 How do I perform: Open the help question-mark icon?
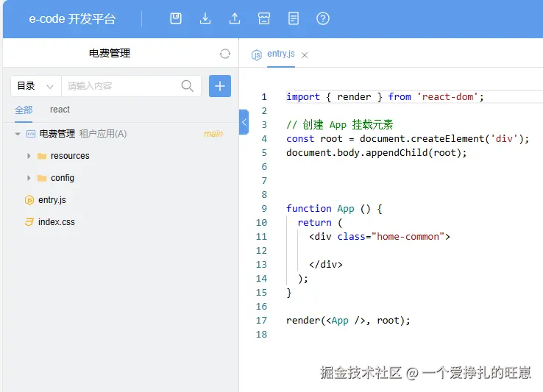pyautogui.click(x=323, y=18)
